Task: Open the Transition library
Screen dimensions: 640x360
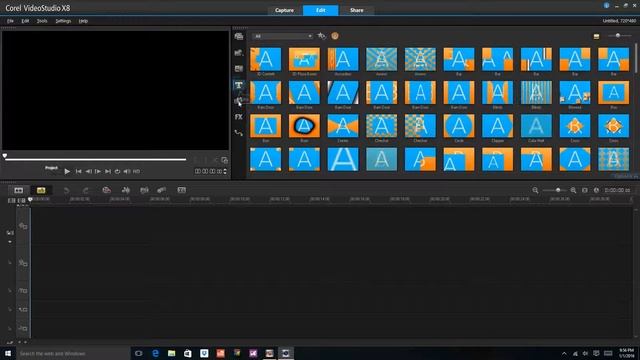Action: [239, 69]
